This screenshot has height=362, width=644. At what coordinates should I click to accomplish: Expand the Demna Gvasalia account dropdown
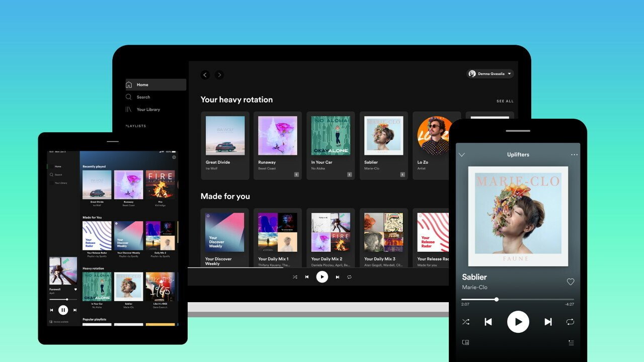(491, 73)
